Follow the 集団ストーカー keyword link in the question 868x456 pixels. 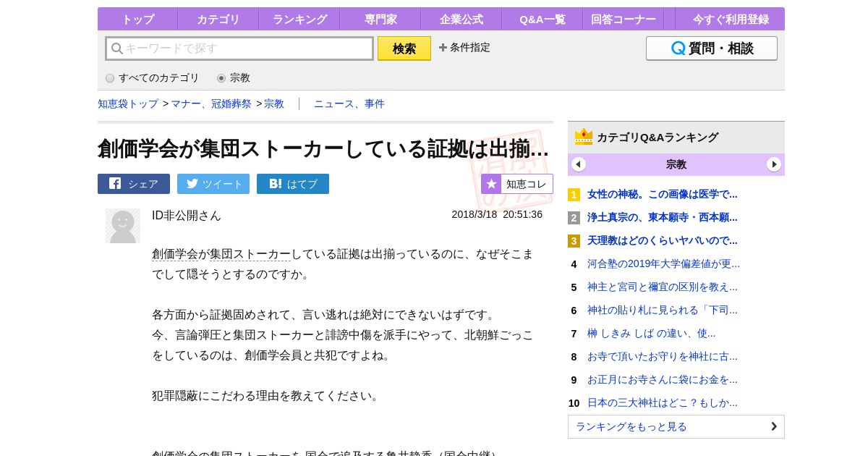(250, 254)
